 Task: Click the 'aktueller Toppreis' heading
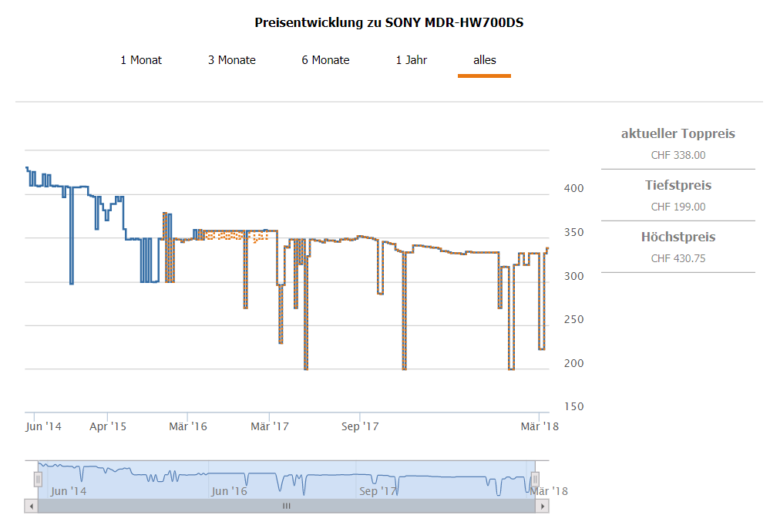[x=678, y=134]
